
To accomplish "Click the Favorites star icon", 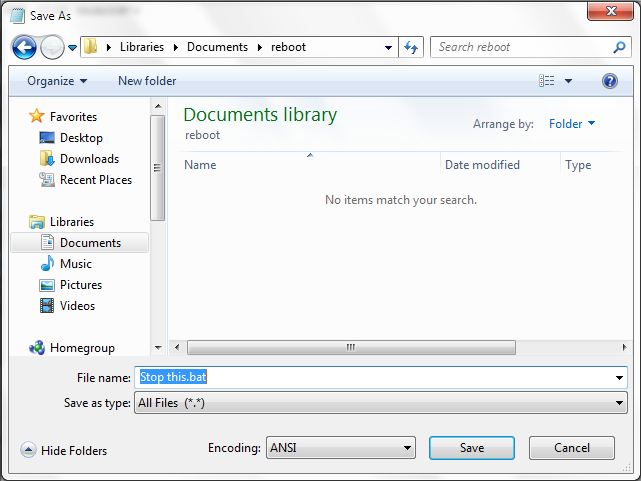I will point(37,116).
